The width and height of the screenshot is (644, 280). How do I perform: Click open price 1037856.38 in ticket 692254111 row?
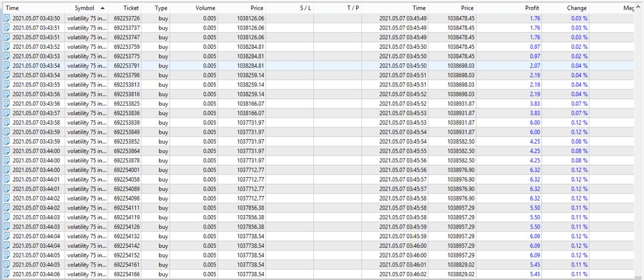(250, 208)
